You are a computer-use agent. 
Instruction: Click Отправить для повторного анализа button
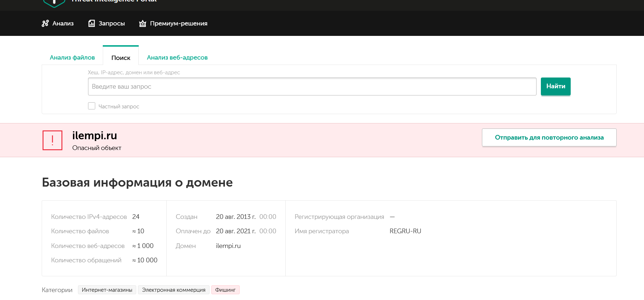[549, 137]
